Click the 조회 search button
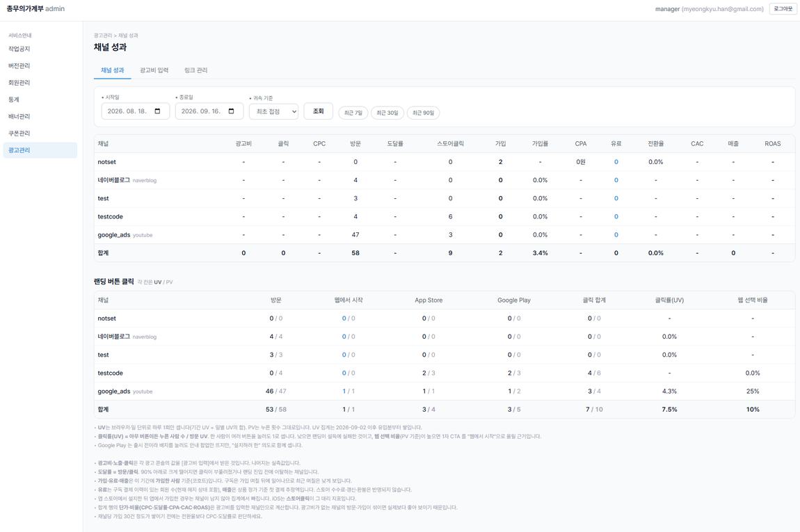800x532 pixels. click(319, 111)
